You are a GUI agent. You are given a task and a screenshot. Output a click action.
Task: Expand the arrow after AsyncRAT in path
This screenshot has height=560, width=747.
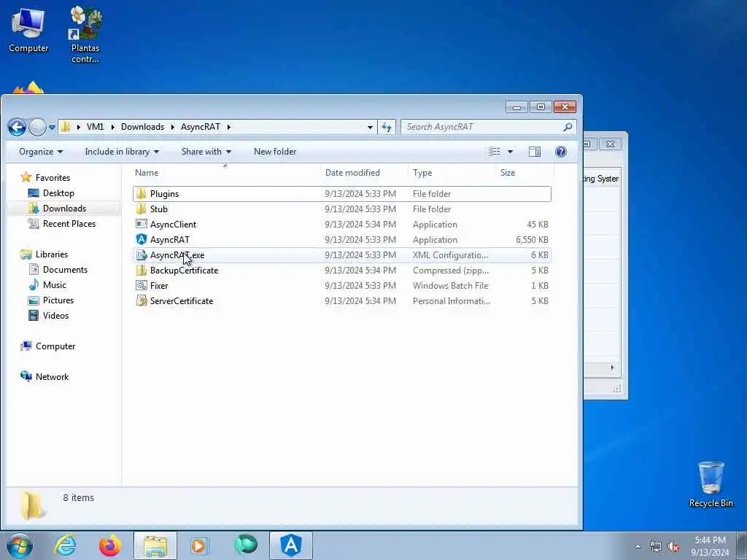[228, 127]
